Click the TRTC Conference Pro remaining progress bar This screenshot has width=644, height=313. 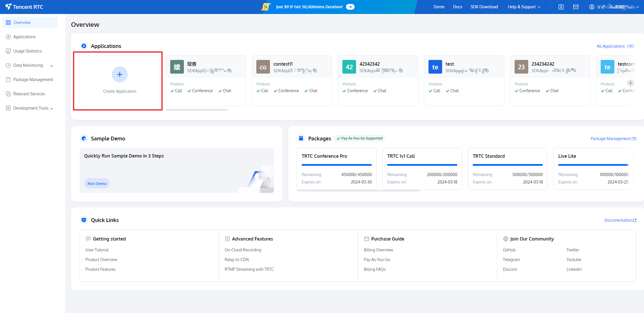point(336,165)
